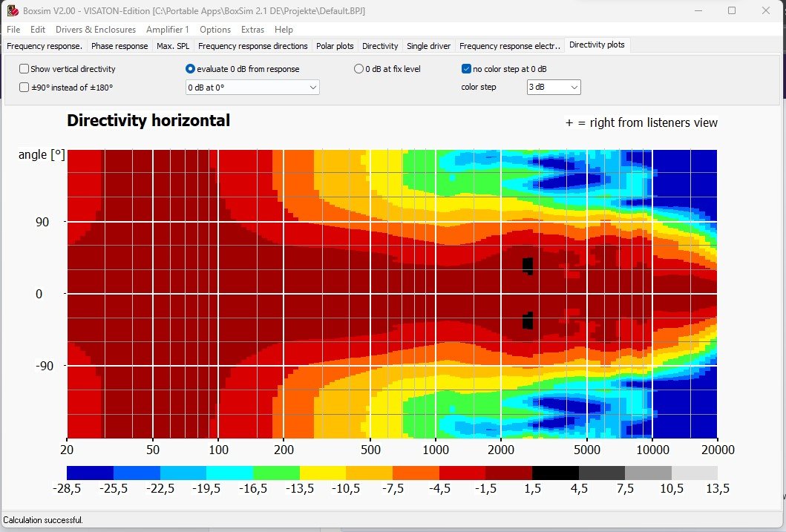
Task: Click the angle [°] axis label
Action: (42, 154)
